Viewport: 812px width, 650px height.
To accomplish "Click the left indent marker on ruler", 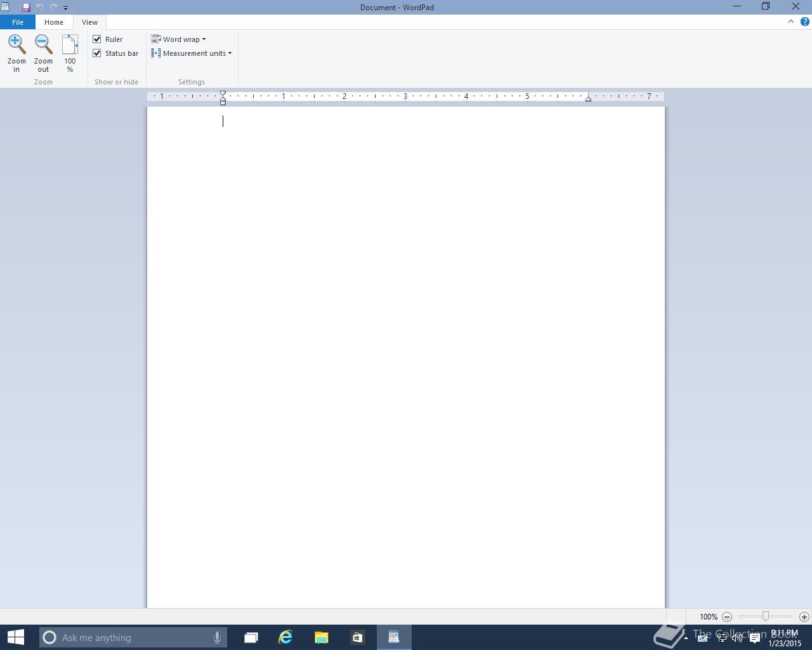I will [223, 98].
